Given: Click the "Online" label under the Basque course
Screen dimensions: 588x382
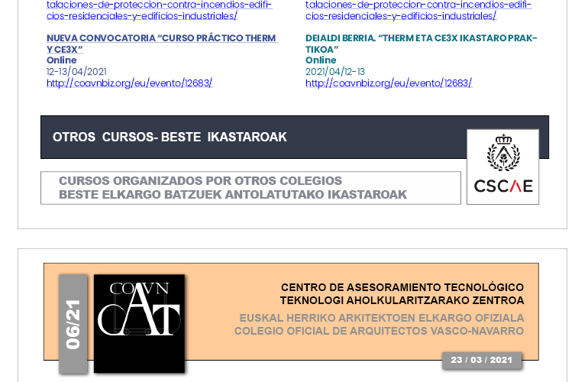Looking at the screenshot, I should pos(321,60).
